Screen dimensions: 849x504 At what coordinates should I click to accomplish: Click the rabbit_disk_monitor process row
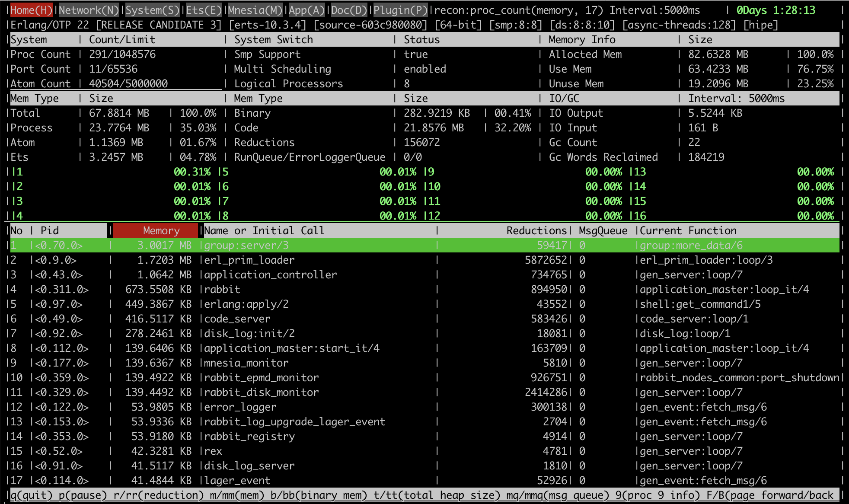tap(261, 392)
